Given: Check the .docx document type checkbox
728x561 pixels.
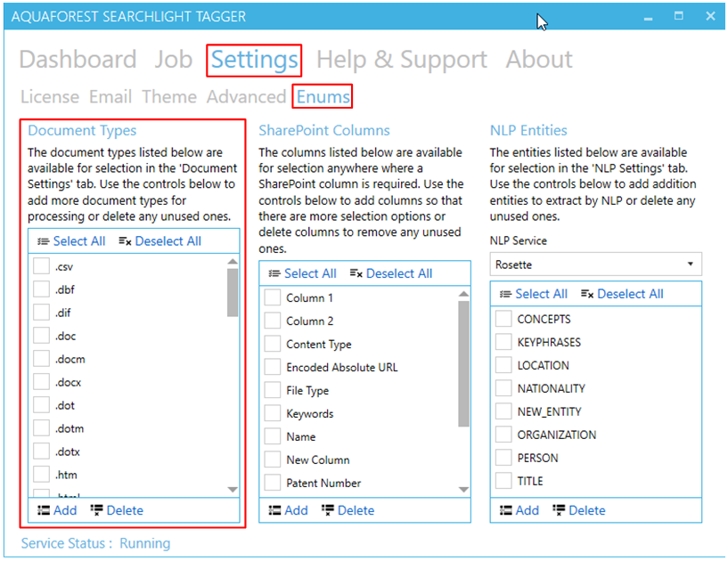Looking at the screenshot, I should tap(41, 382).
